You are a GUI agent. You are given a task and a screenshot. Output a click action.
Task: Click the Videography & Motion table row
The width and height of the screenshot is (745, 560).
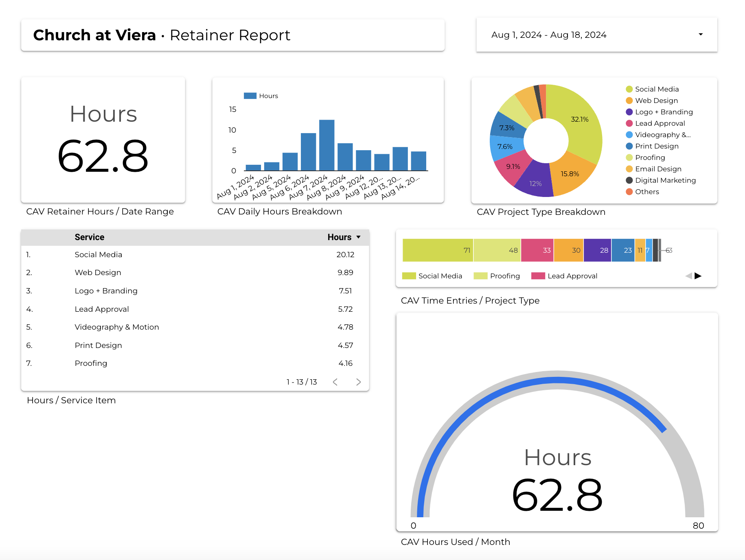(195, 327)
